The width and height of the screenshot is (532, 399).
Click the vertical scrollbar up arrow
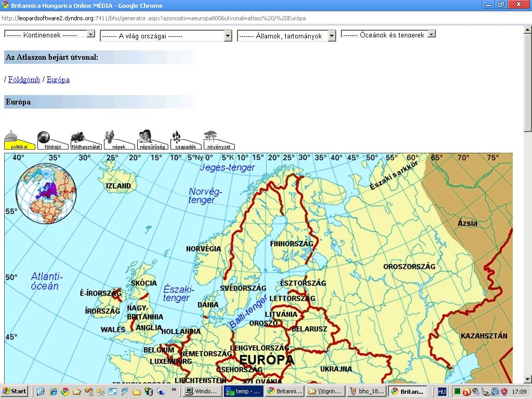point(528,30)
